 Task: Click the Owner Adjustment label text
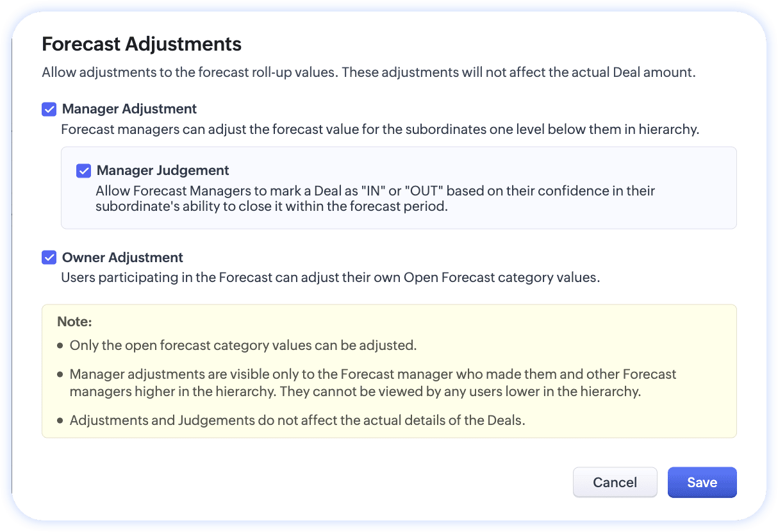(x=122, y=258)
